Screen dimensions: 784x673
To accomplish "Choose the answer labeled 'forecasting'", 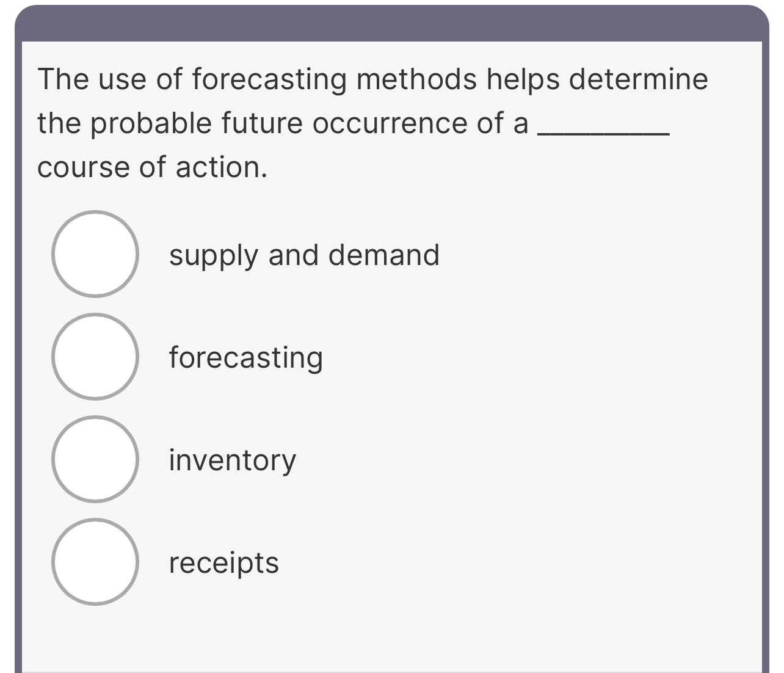I will (245, 358).
